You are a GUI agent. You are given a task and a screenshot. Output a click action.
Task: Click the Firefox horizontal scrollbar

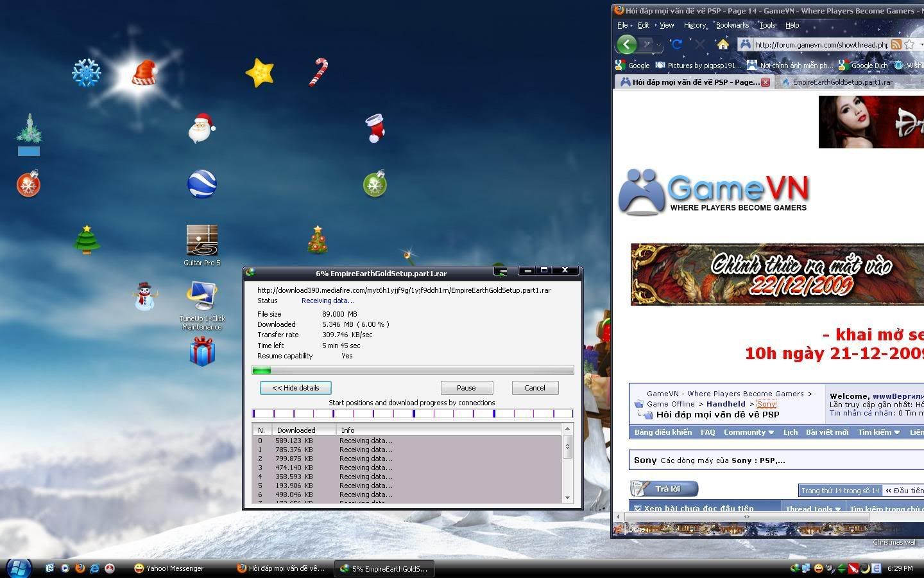[x=746, y=516]
